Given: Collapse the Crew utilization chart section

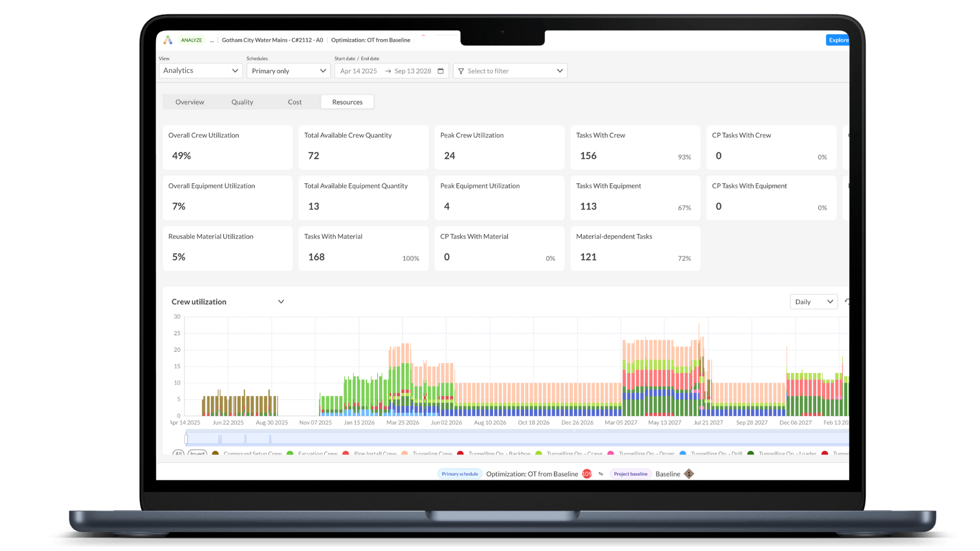Looking at the screenshot, I should pos(281,302).
